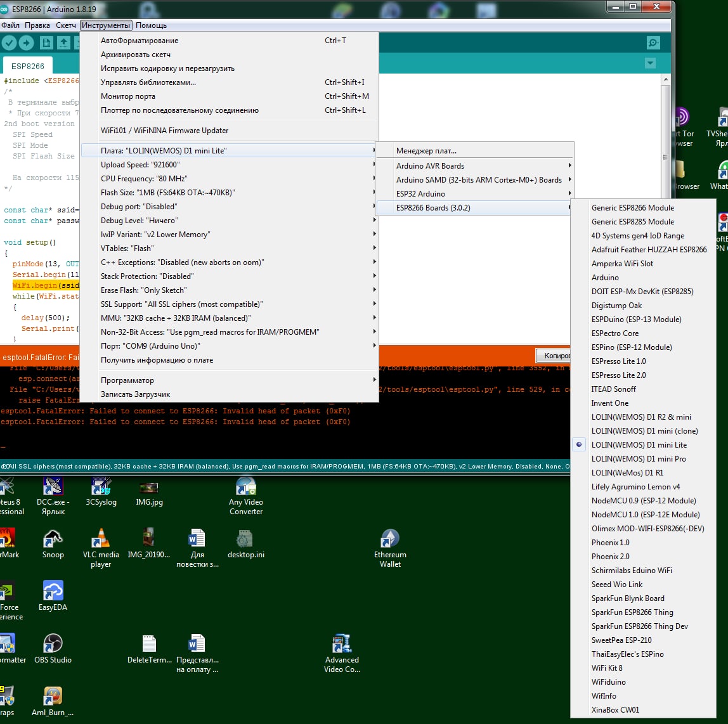Open the Aml_Burn_ desktop icon
The width and height of the screenshot is (728, 724).
(53, 702)
